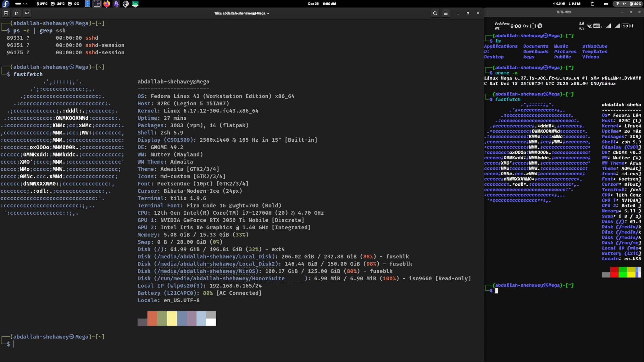Click the network speed 0.3 kB upload indicator
This screenshot has width=644, height=362.
pyautogui.click(x=559, y=4)
